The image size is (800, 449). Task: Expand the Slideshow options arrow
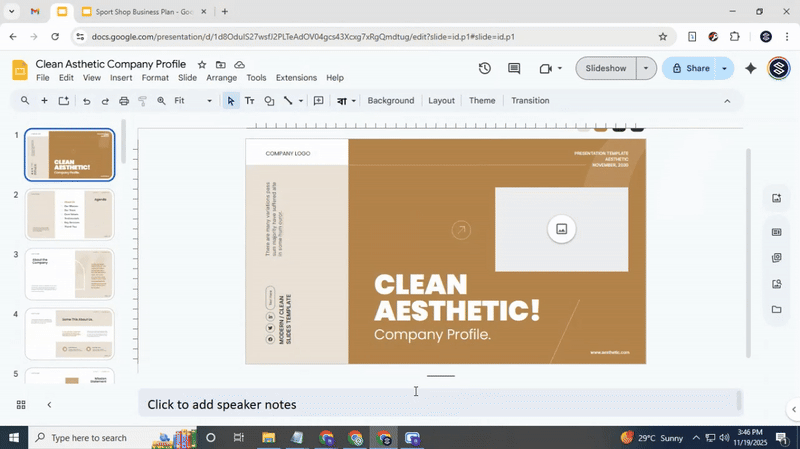646,69
